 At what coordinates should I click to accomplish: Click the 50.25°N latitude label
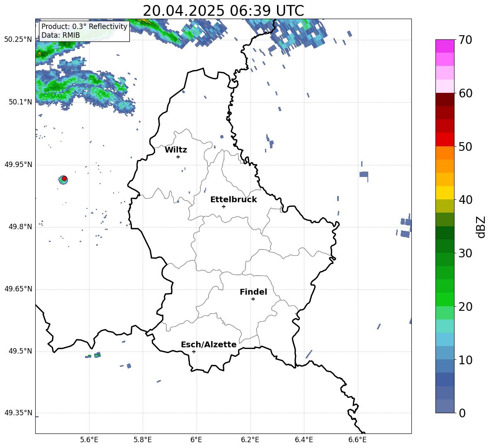coord(18,40)
